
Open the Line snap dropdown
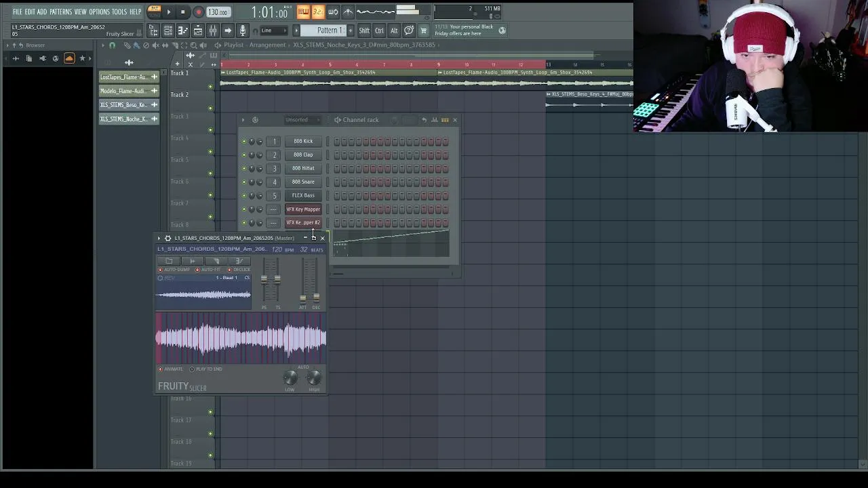(274, 30)
